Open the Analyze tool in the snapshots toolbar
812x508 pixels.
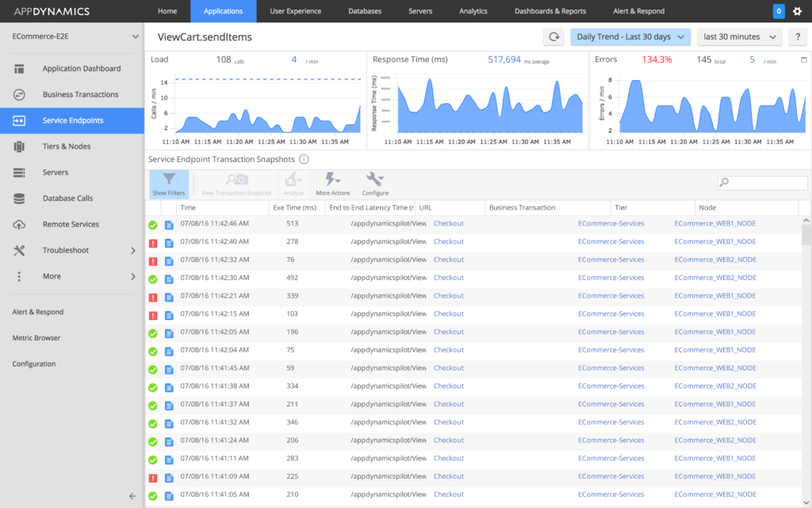(x=293, y=183)
